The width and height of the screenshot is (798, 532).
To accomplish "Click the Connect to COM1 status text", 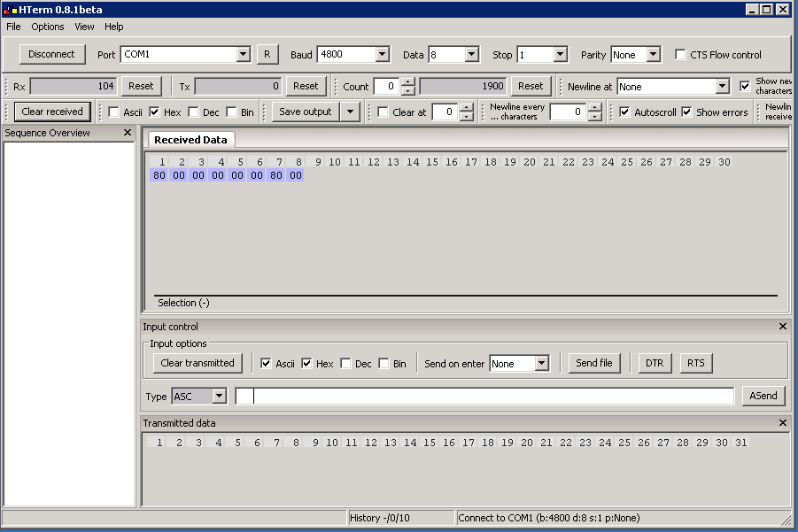I will coord(548,518).
